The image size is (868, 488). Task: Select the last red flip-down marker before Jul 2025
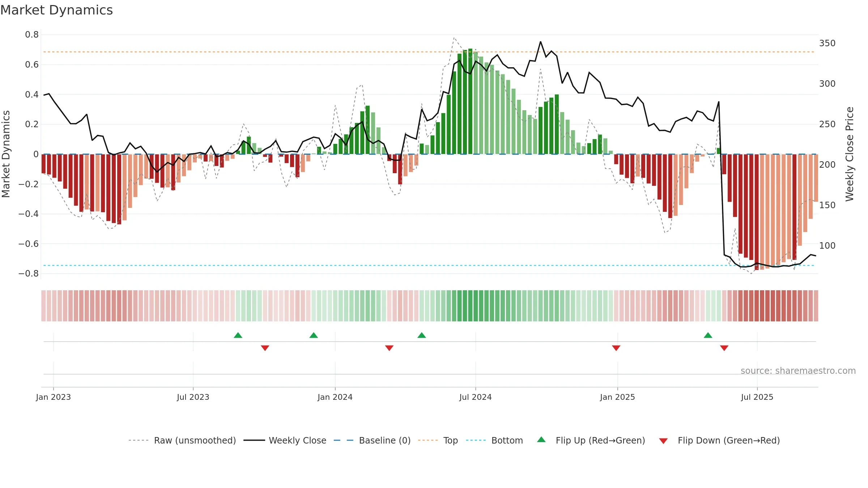[724, 348]
